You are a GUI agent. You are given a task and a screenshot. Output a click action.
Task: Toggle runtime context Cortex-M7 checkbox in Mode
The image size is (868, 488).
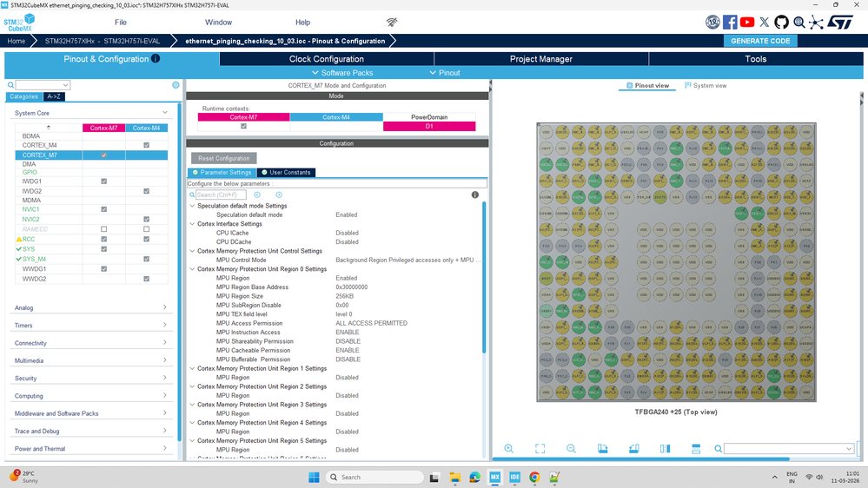point(243,126)
